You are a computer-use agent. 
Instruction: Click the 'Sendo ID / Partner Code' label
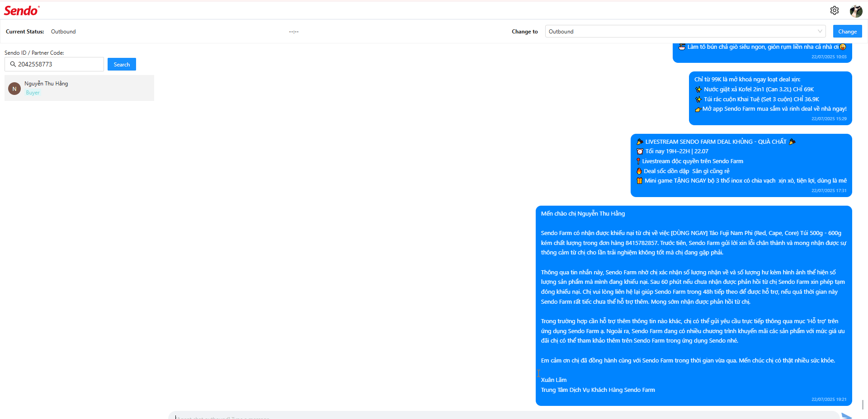coord(34,53)
